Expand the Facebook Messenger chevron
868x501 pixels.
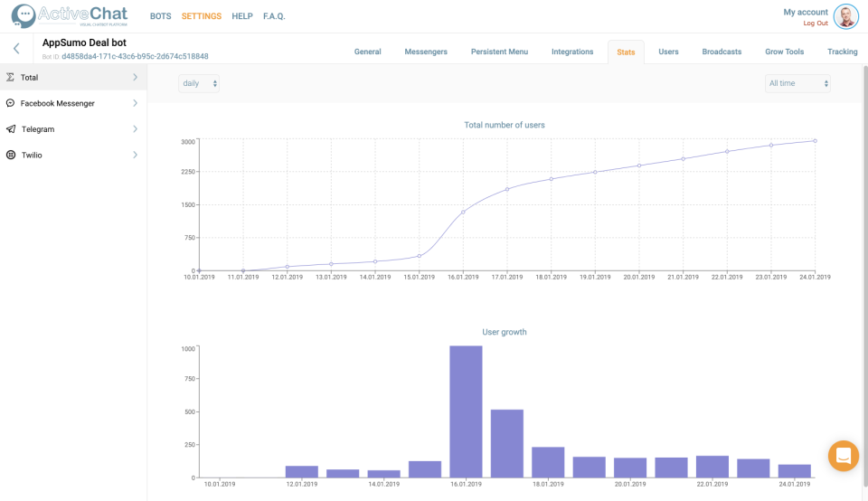[135, 103]
